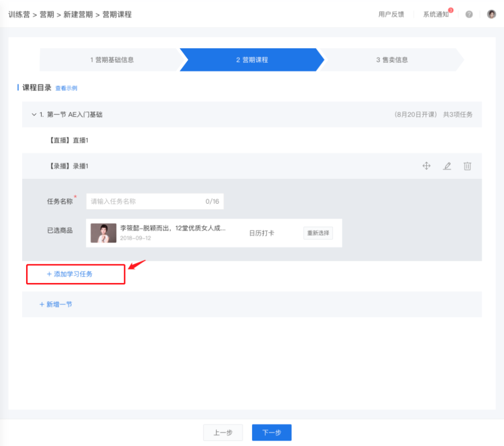Viewport: 504px width, 446px height.
Task: Click the 共3项任务 text
Action: [458, 114]
